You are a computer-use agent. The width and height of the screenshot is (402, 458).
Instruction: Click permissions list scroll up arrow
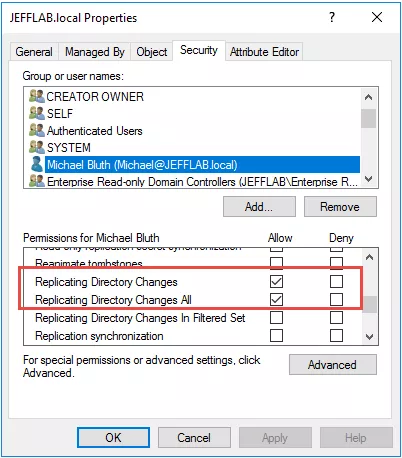pos(369,257)
